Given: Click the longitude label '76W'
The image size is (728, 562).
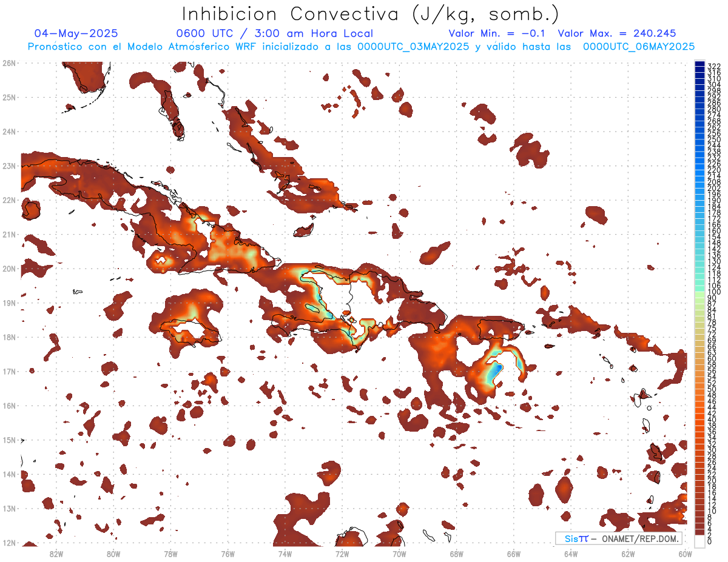Looking at the screenshot, I should [227, 554].
